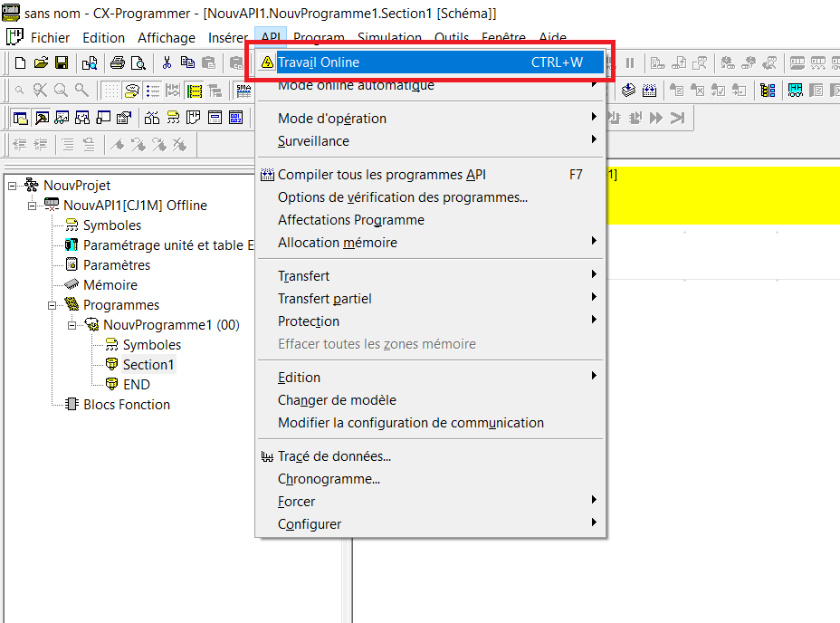Open Print Preview from the toolbar
Viewport: 840px width, 623px height.
pos(138,62)
